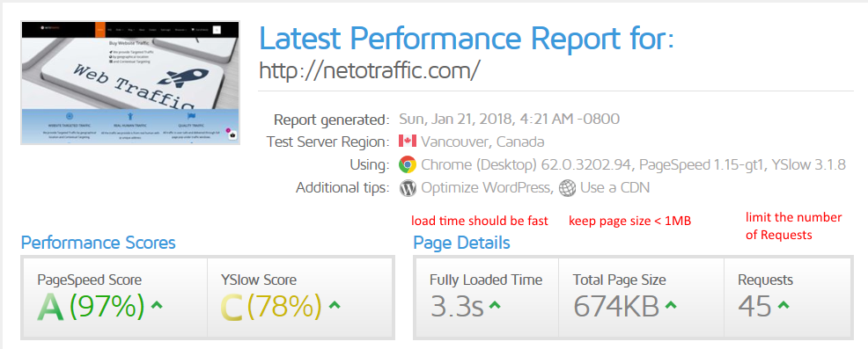Viewport: 868px width, 349px height.
Task: Click the Fully Loaded Time box
Action: point(486,297)
